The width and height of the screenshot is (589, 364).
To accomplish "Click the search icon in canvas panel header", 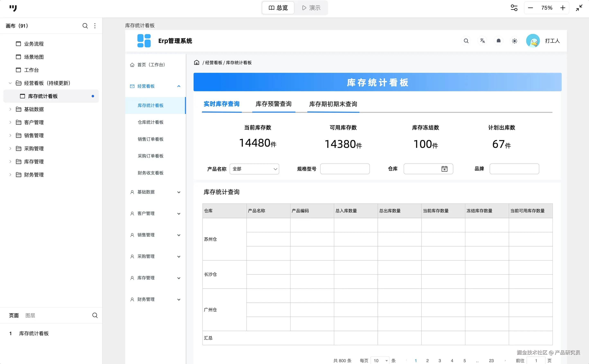I will coord(85,26).
